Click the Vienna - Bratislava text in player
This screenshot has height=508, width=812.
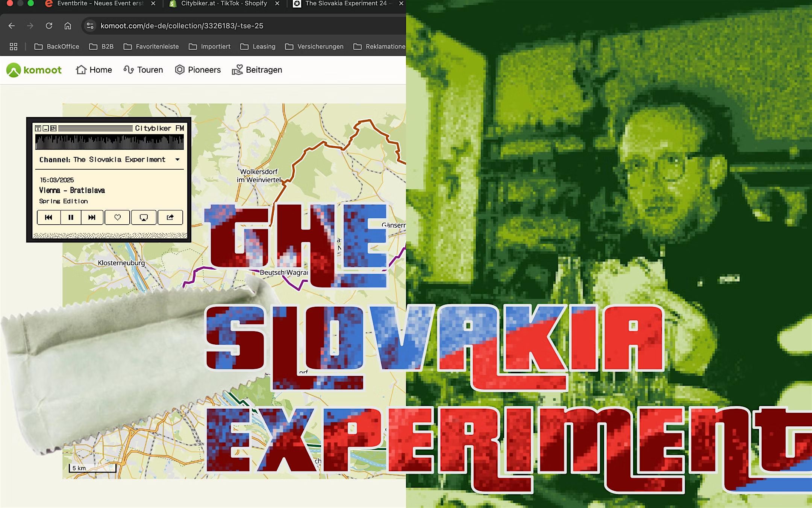(x=72, y=190)
